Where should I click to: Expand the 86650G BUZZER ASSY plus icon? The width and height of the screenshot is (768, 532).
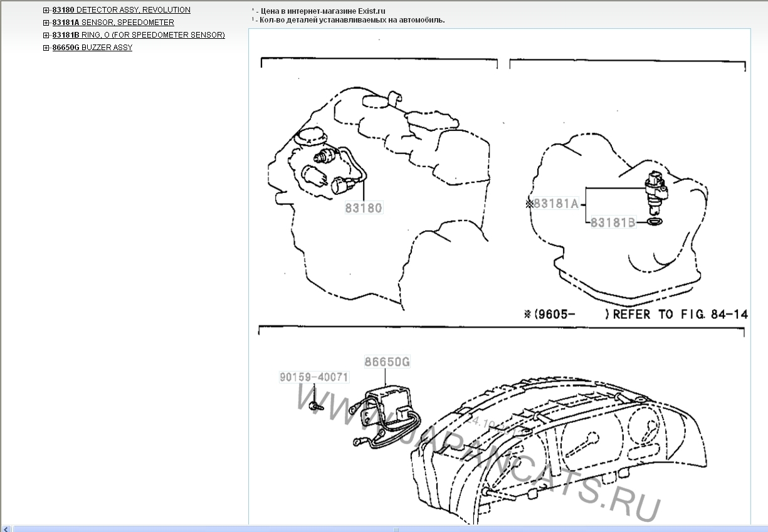[46, 48]
